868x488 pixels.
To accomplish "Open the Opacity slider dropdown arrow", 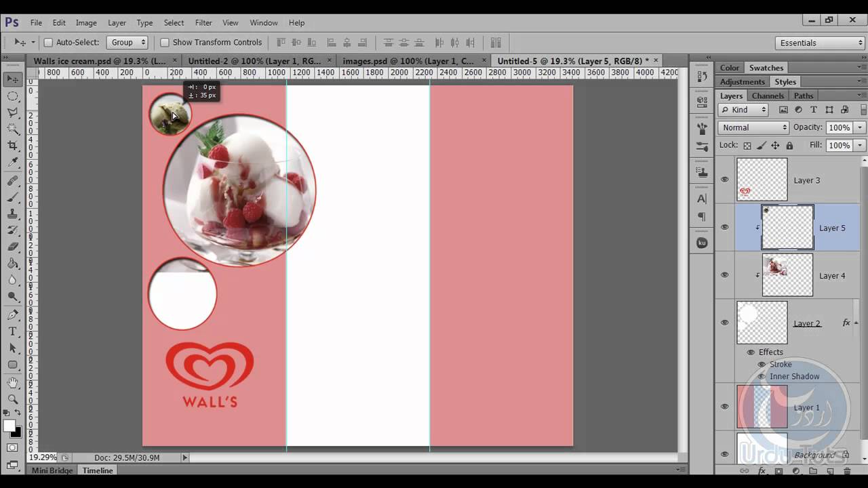I will [860, 127].
